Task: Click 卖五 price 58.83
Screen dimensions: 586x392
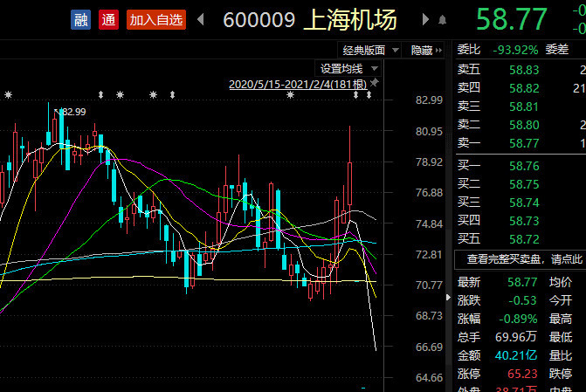Action: [524, 70]
